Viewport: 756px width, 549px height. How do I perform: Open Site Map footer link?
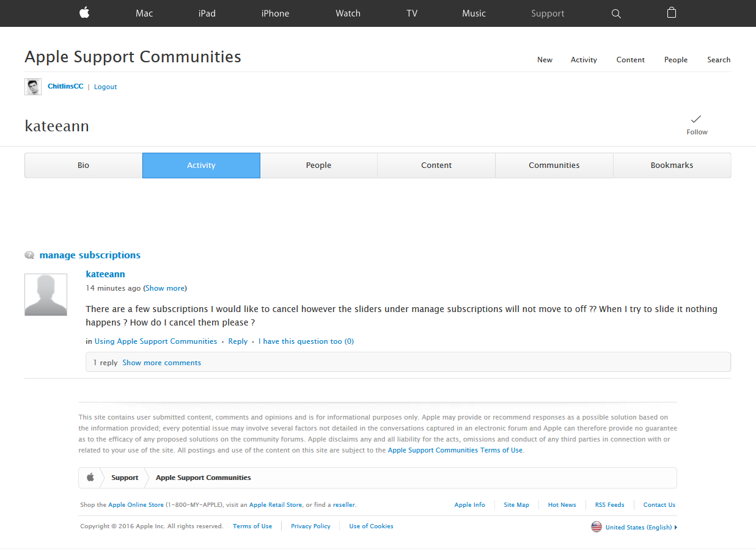(516, 505)
